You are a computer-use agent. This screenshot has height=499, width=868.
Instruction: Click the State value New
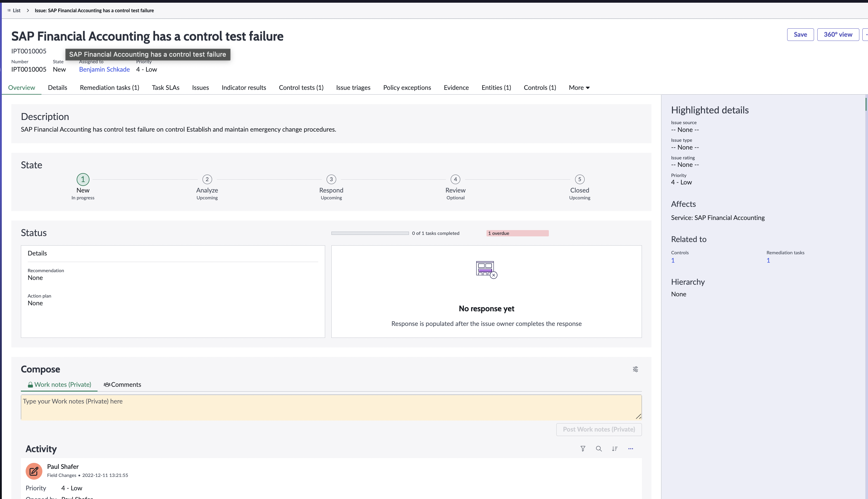pyautogui.click(x=59, y=69)
